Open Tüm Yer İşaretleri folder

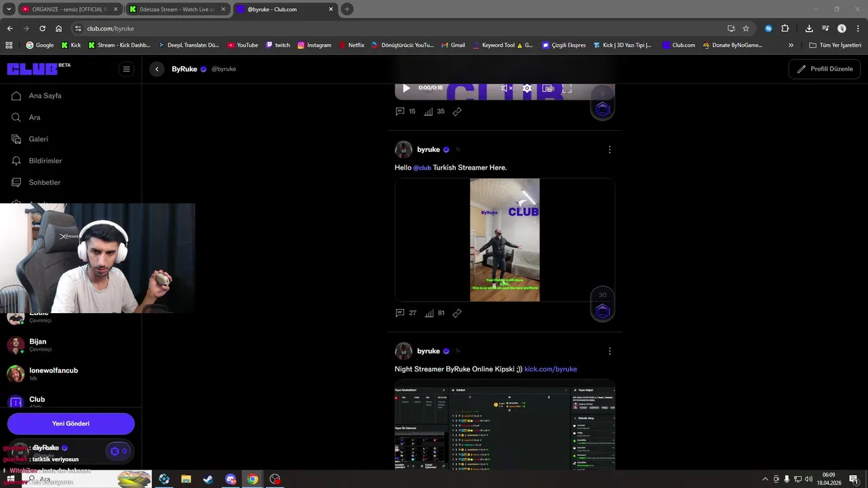pos(835,45)
